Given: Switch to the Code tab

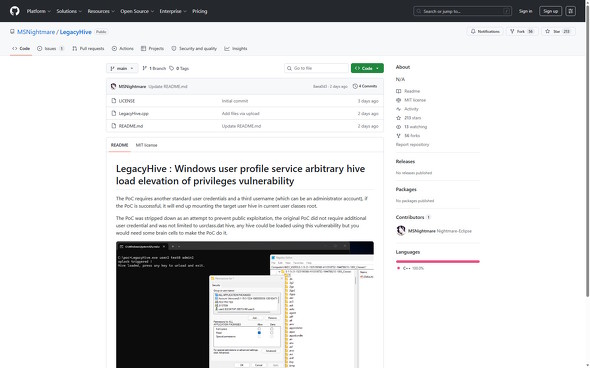Looking at the screenshot, I should click(x=21, y=49).
